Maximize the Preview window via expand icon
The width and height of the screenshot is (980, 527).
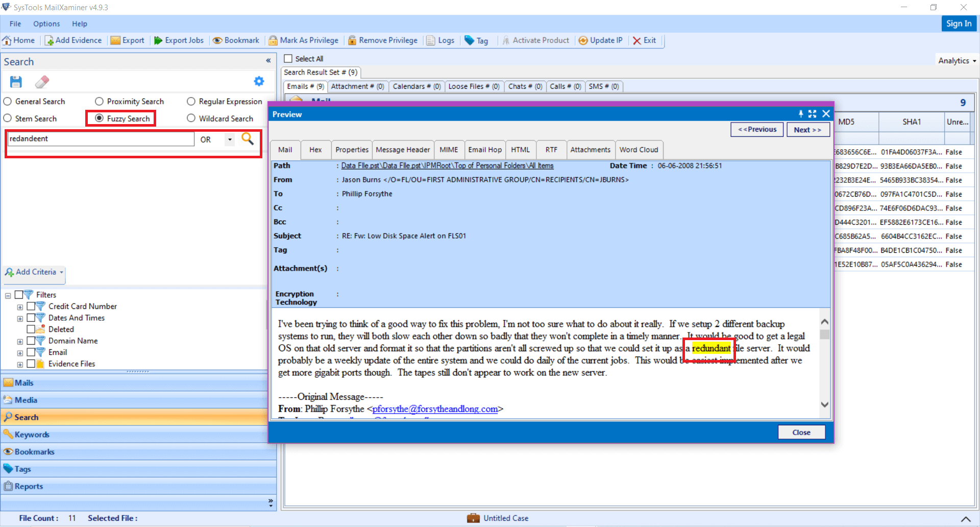(x=813, y=114)
